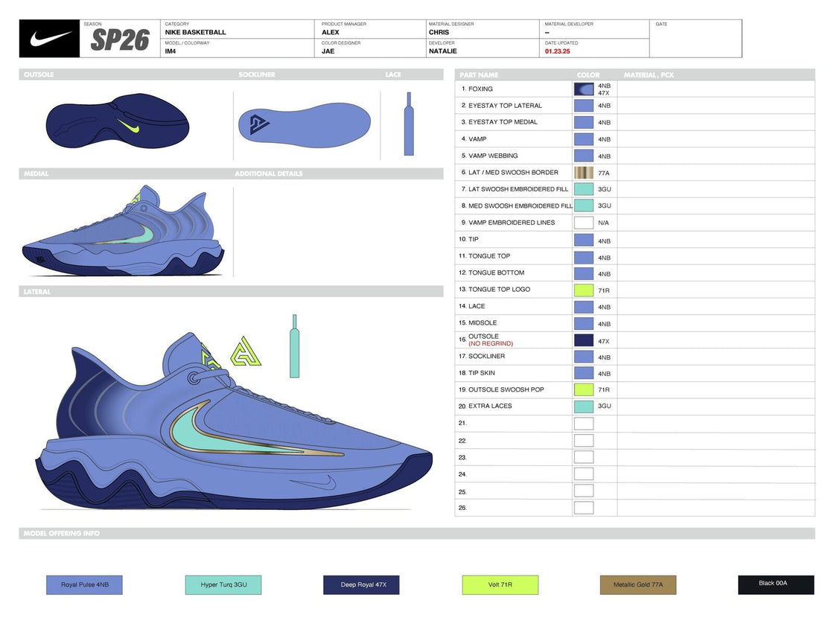Click the SOCKLINER part name in row 17

487,356
